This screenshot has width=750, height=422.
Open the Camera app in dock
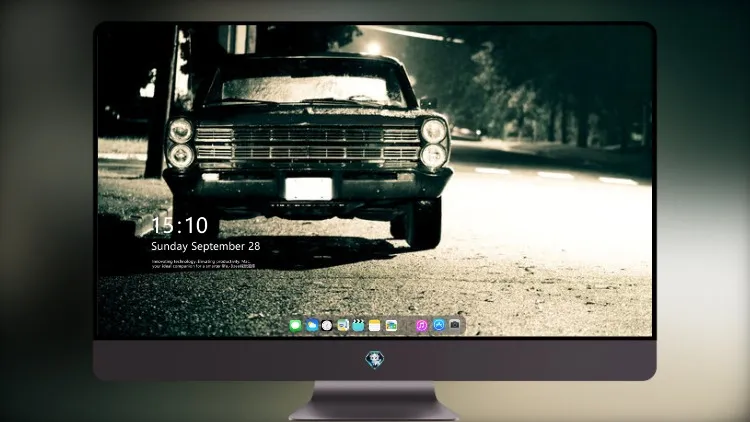tap(455, 325)
